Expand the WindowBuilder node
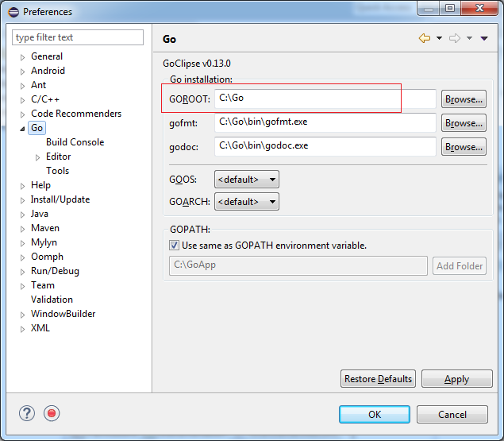 click(22, 315)
